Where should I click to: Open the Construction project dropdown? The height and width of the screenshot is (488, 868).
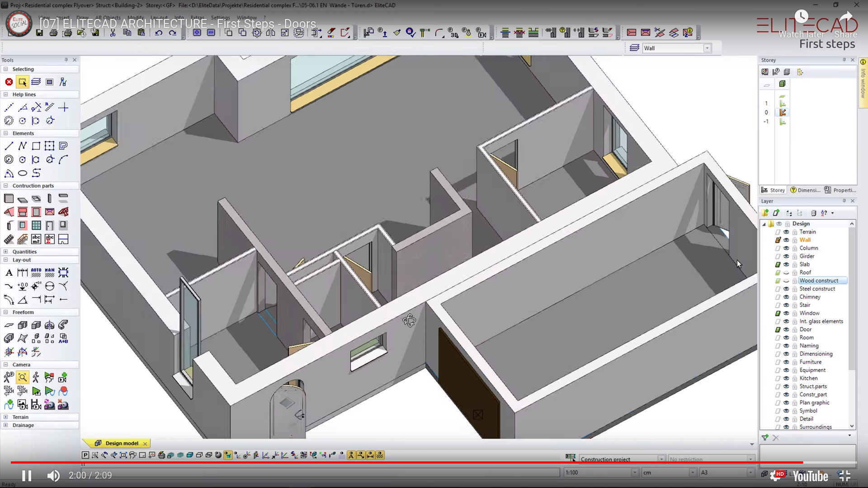tap(661, 459)
